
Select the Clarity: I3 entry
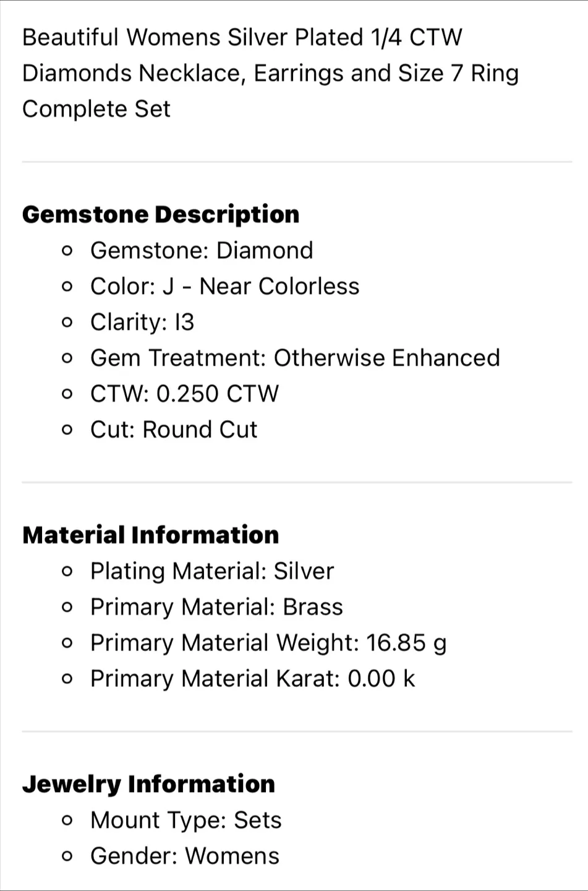tap(142, 322)
